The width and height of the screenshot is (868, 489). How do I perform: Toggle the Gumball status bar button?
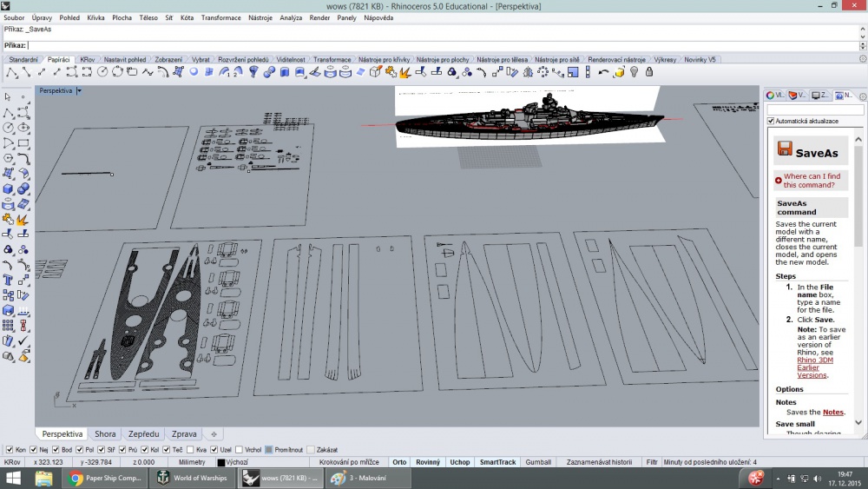pos(538,462)
